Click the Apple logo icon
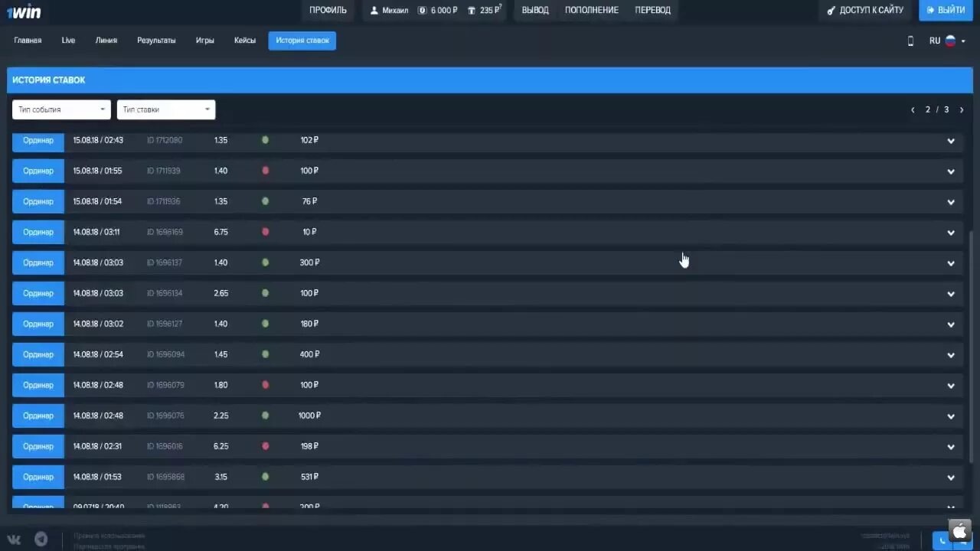 960,530
